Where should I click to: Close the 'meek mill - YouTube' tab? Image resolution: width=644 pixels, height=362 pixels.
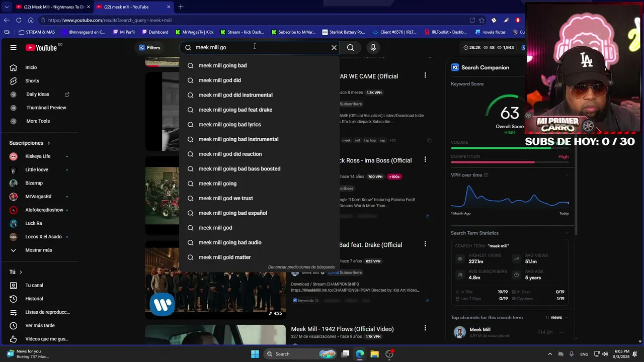(169, 7)
